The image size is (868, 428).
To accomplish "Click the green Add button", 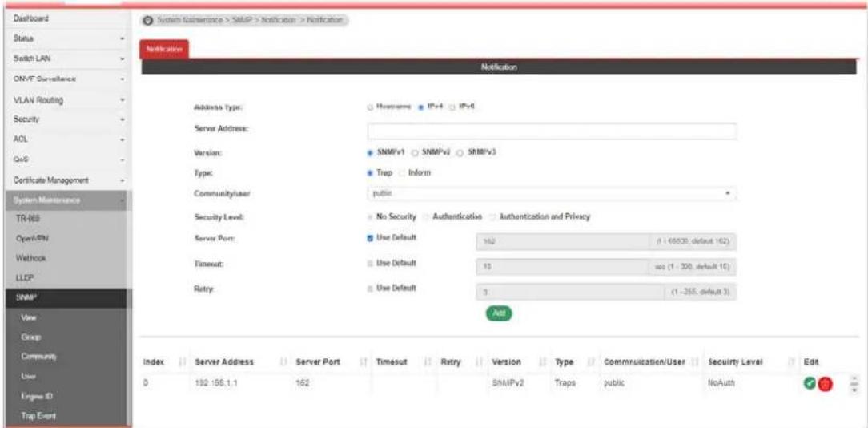I will pyautogui.click(x=499, y=313).
